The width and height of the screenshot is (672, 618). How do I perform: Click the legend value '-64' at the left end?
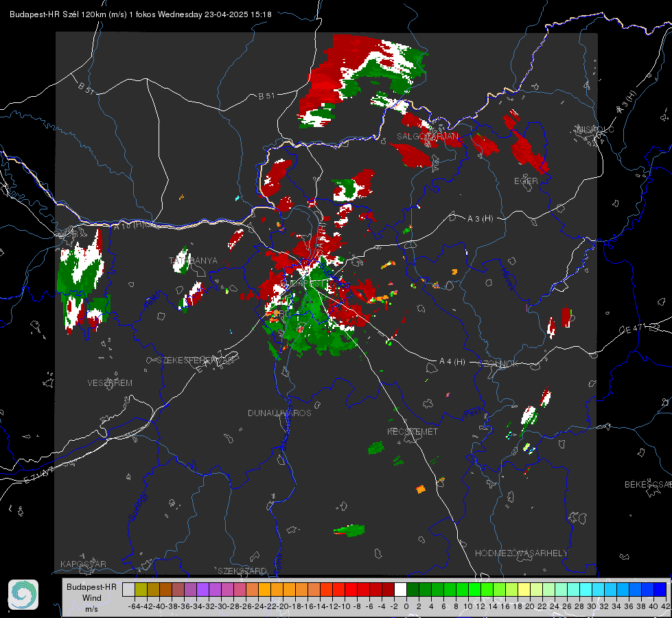(x=135, y=606)
